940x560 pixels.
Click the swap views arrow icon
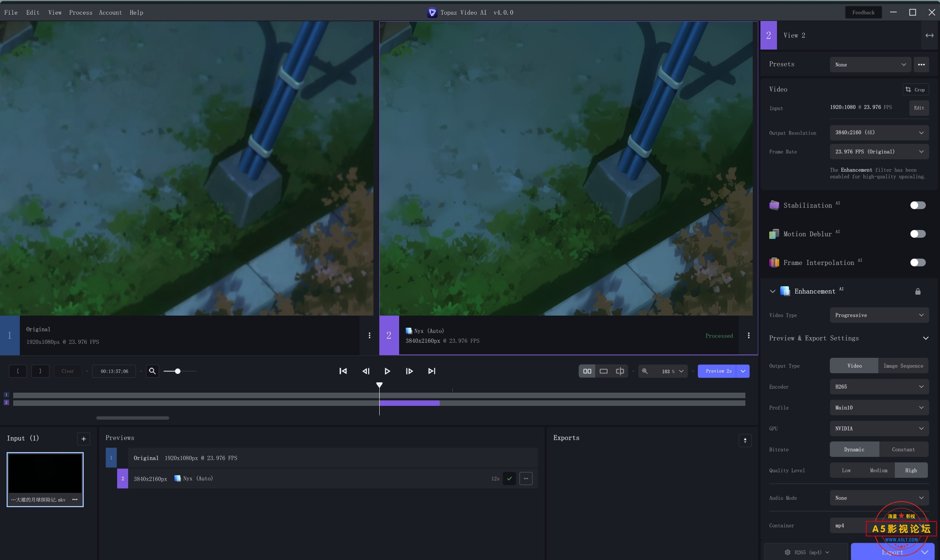pos(929,35)
